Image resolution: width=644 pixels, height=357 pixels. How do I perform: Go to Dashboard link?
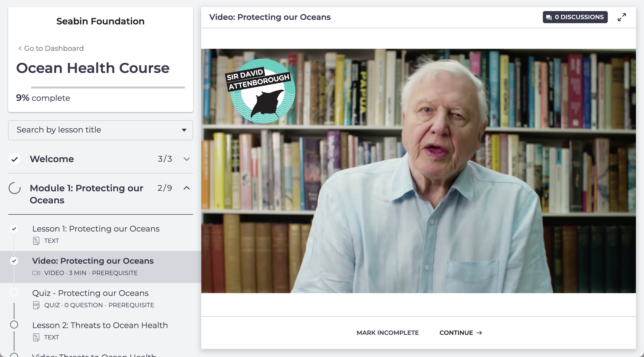(x=51, y=48)
